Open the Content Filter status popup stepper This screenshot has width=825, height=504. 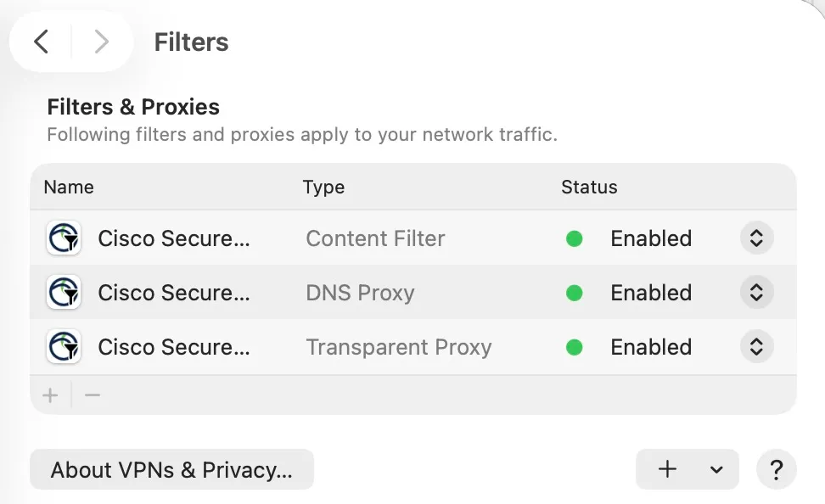pos(756,238)
